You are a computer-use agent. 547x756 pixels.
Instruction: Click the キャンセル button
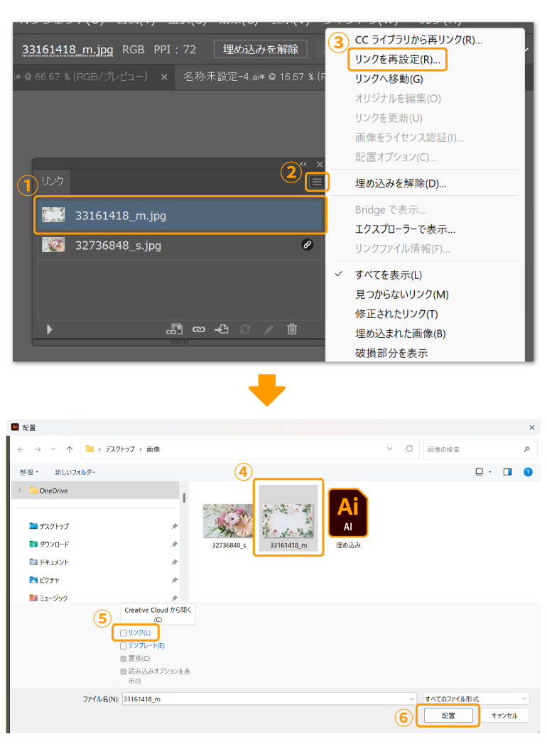coord(504,716)
